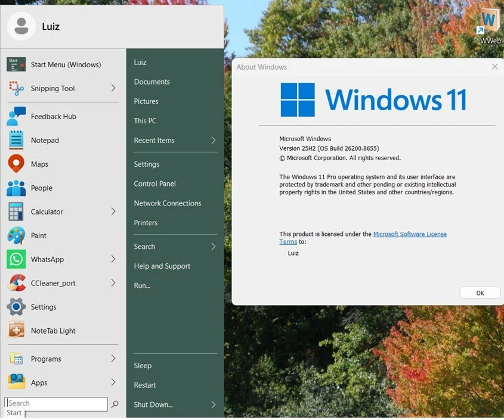Open Microsoft Software License link
504x420 pixels.
[410, 234]
